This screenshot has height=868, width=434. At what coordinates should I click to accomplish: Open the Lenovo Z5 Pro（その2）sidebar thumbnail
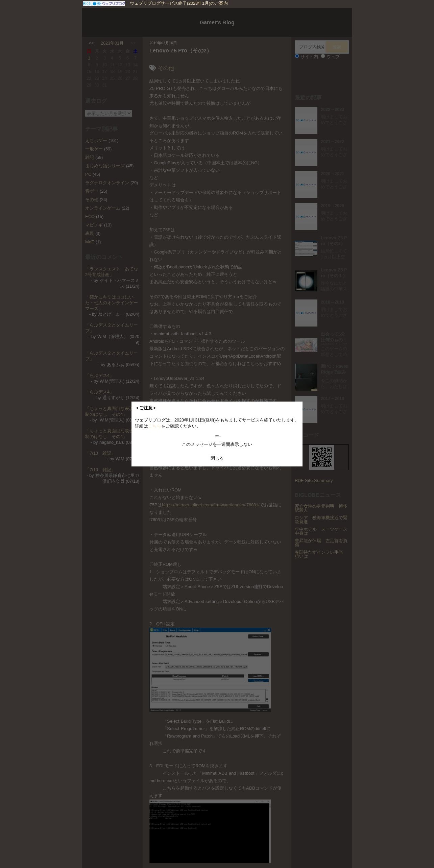(x=306, y=248)
